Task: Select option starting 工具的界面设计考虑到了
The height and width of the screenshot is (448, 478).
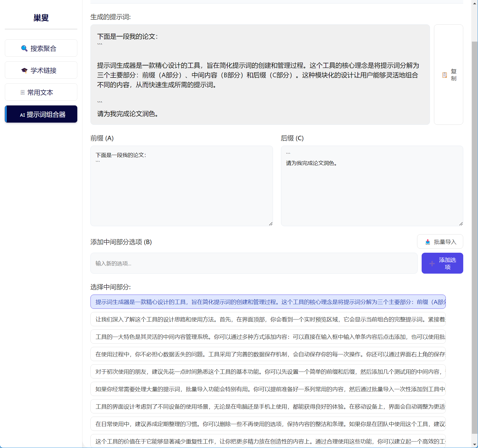Action: pyautogui.click(x=268, y=406)
